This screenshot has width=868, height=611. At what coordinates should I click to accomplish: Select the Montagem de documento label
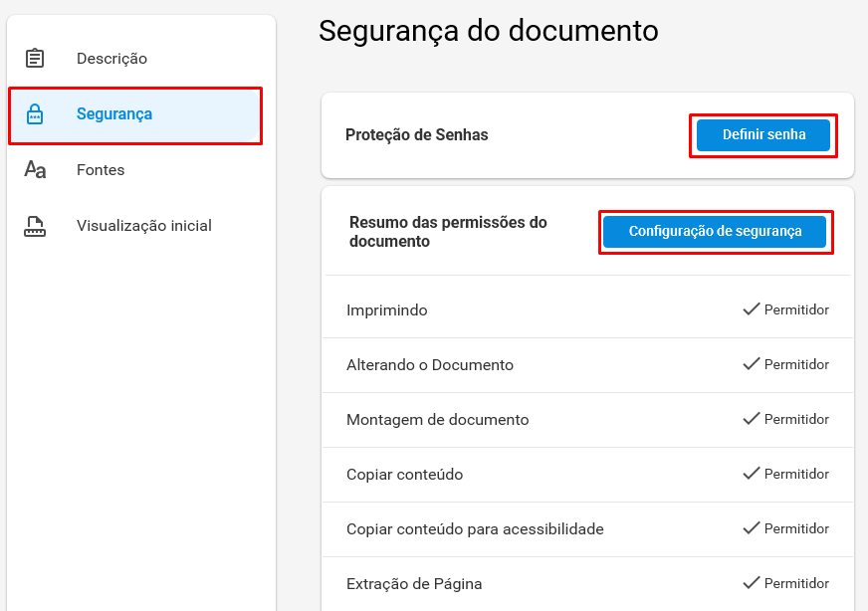pos(437,420)
